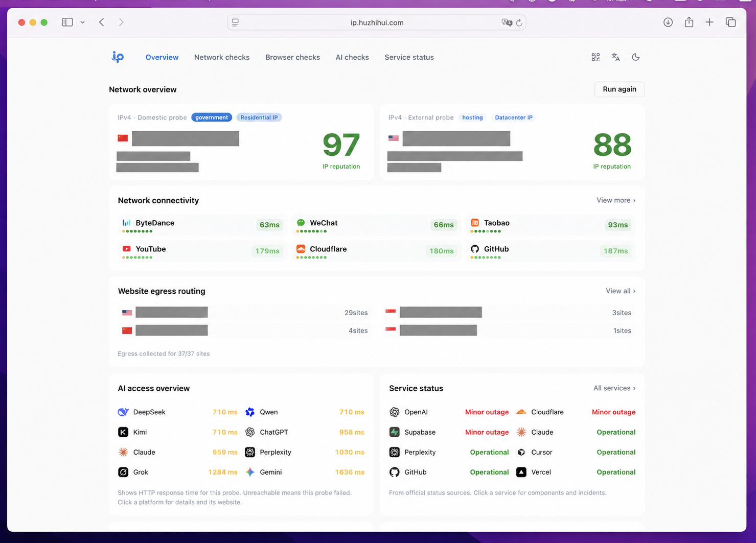Click the OpenAI icon in Service status
The image size is (756, 543).
tap(395, 412)
